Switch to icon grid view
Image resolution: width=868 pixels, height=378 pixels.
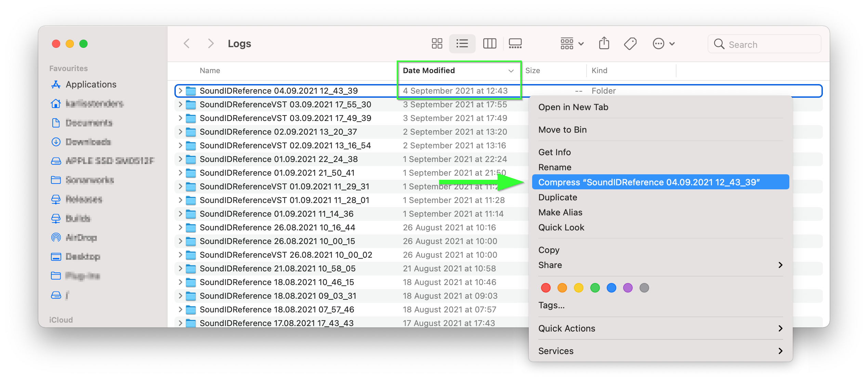pyautogui.click(x=437, y=43)
